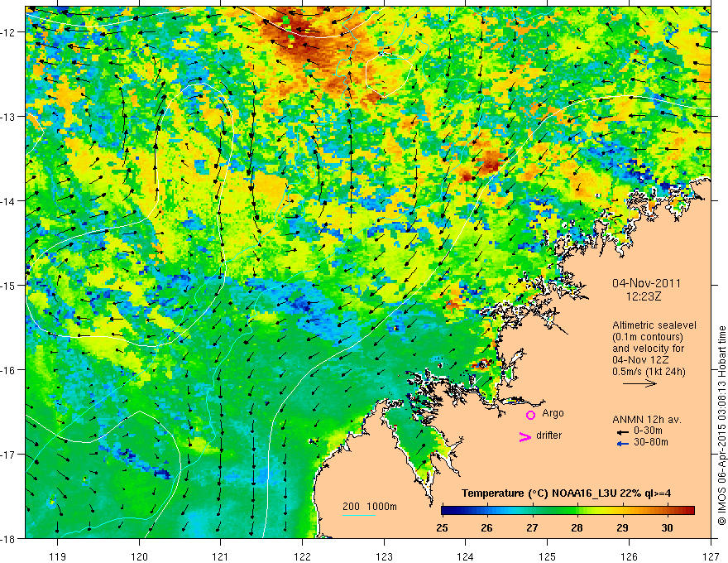Click latitude axis label -15

point(8,285)
